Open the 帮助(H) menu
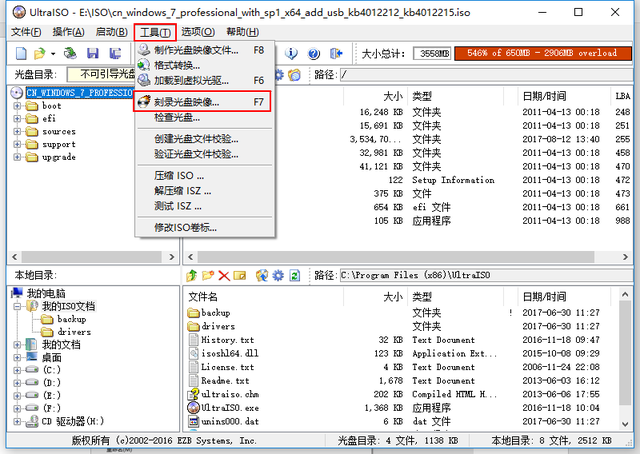This screenshot has height=454, width=640. click(x=242, y=32)
